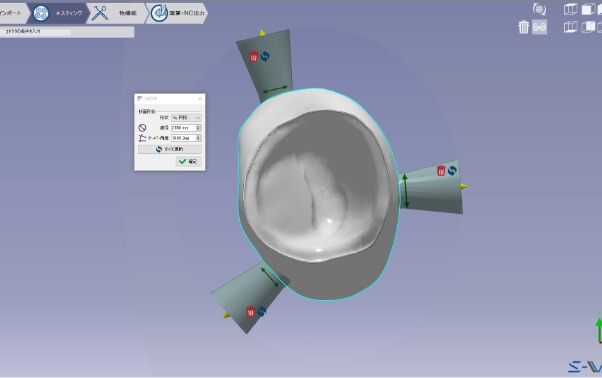This screenshot has width=602, height=378.
Task: Select the bottom view cube icon
Action: [571, 27]
